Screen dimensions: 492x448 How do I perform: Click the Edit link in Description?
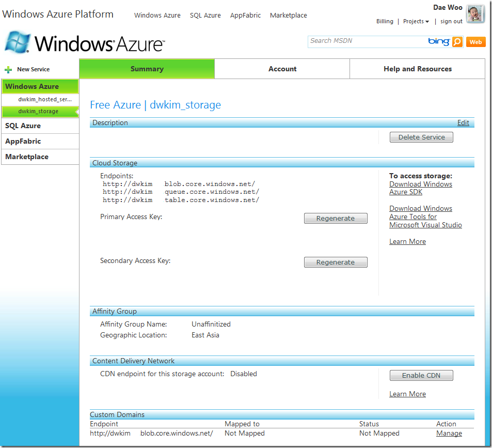tap(463, 123)
